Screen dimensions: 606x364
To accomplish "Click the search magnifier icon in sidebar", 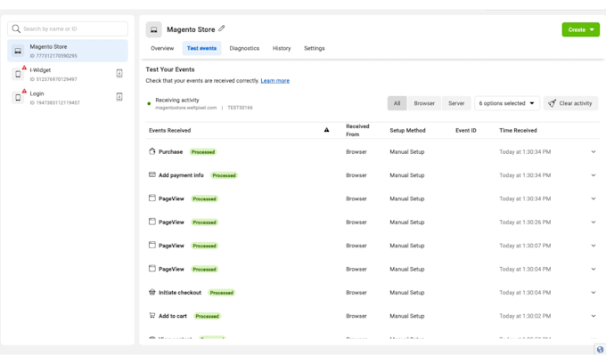I will click(x=16, y=29).
